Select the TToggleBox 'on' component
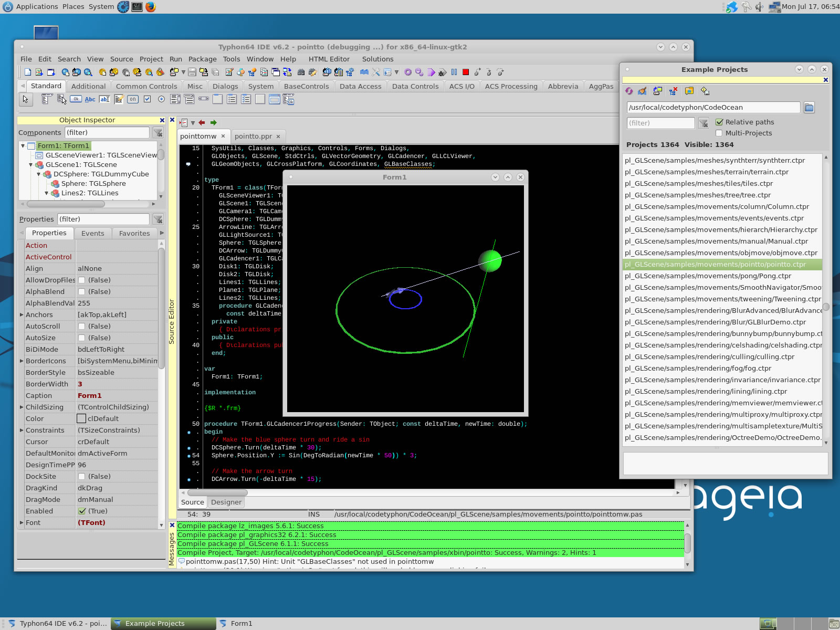This screenshot has height=630, width=840. [x=133, y=99]
